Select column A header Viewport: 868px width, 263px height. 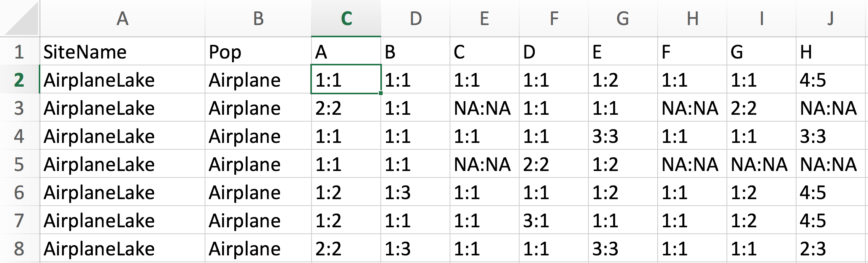point(122,18)
